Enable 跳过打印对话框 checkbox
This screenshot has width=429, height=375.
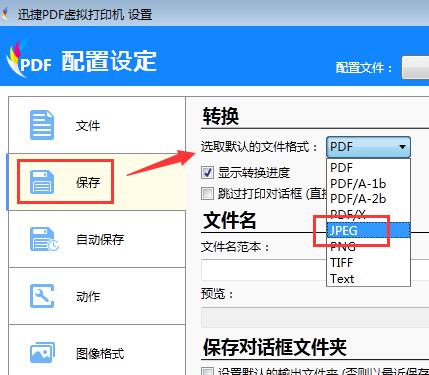click(207, 193)
